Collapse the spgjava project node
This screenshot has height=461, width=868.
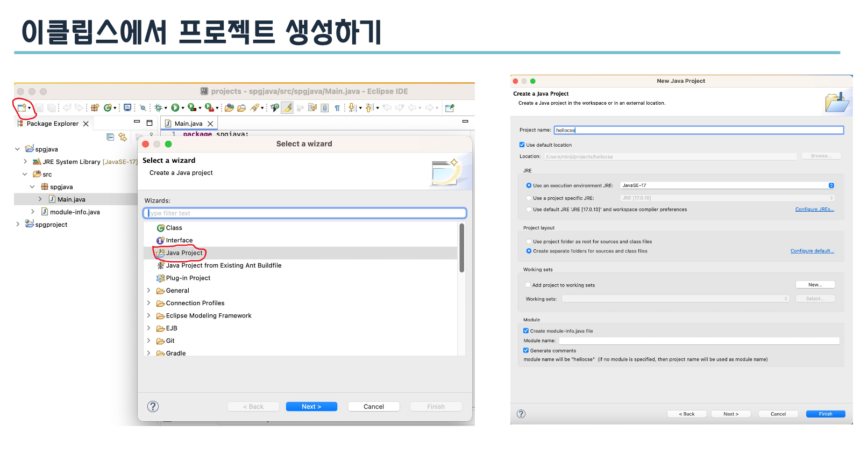pyautogui.click(x=17, y=149)
